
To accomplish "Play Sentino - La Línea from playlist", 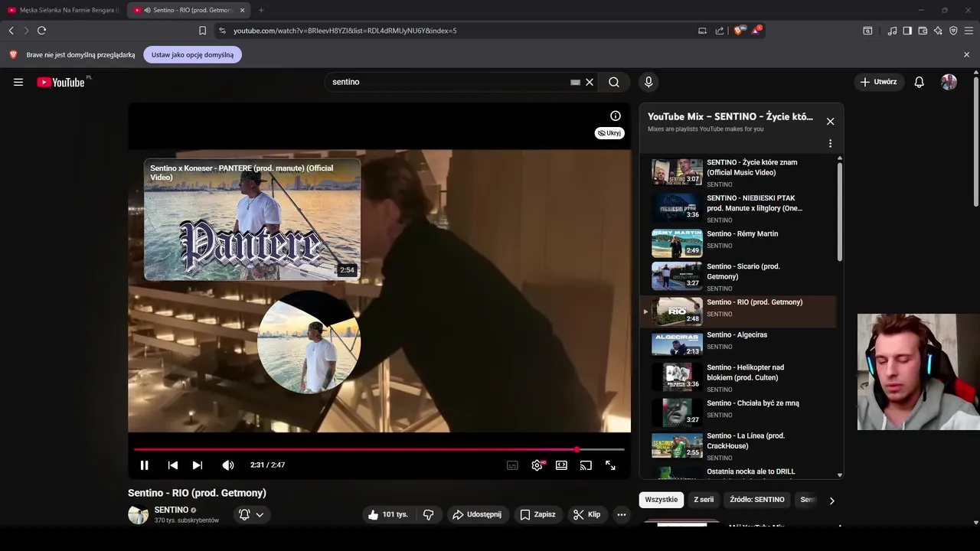I will (x=738, y=445).
